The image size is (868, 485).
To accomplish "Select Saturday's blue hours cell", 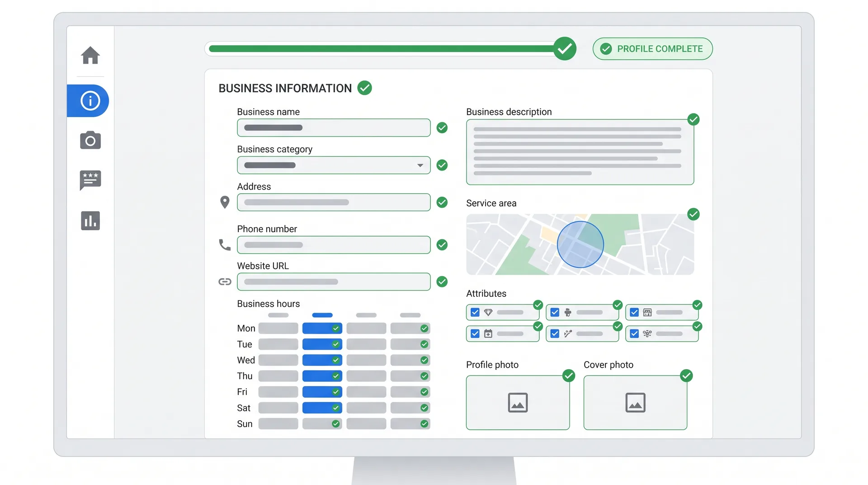I will tap(322, 408).
